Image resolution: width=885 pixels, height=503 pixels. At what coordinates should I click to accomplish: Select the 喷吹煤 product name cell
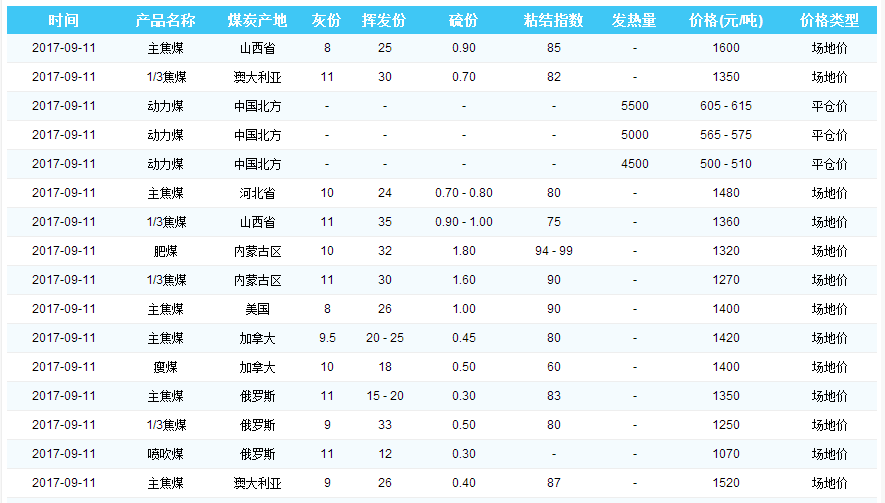tap(165, 454)
